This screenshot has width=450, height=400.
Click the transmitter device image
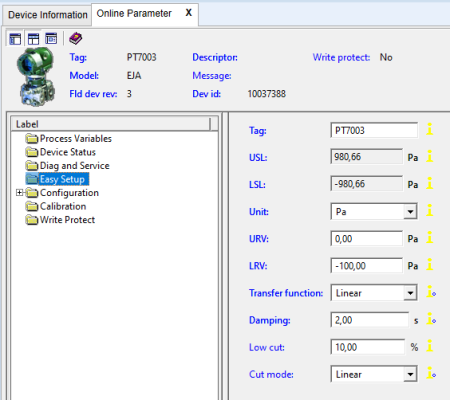tap(36, 77)
